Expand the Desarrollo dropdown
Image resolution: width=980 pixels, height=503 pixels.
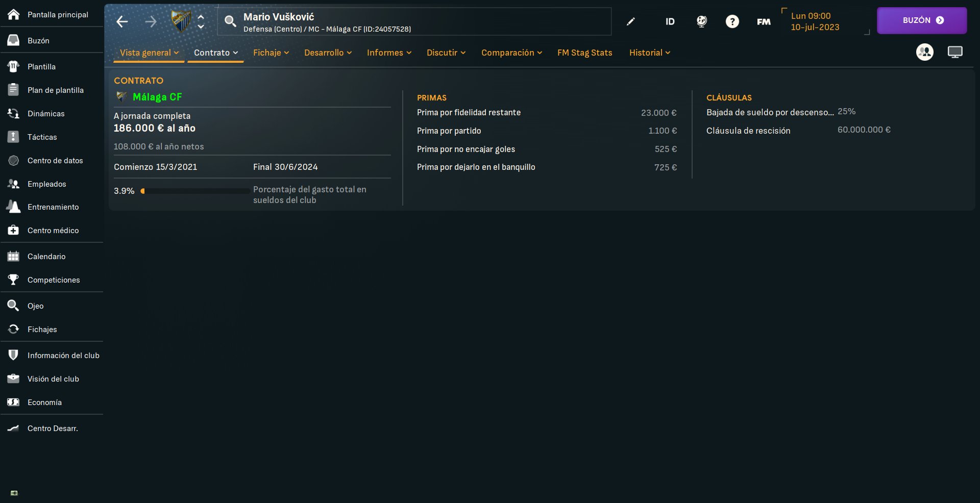point(328,53)
